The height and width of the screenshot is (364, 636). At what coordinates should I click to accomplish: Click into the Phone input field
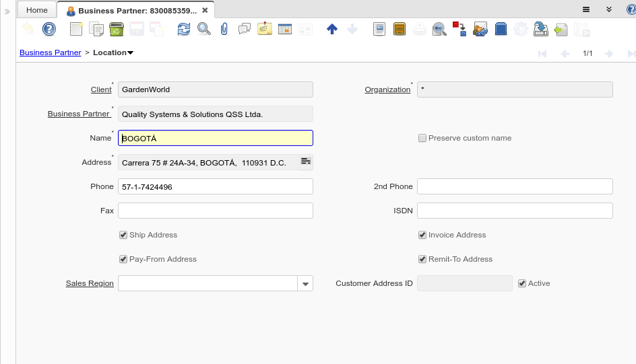(215, 186)
